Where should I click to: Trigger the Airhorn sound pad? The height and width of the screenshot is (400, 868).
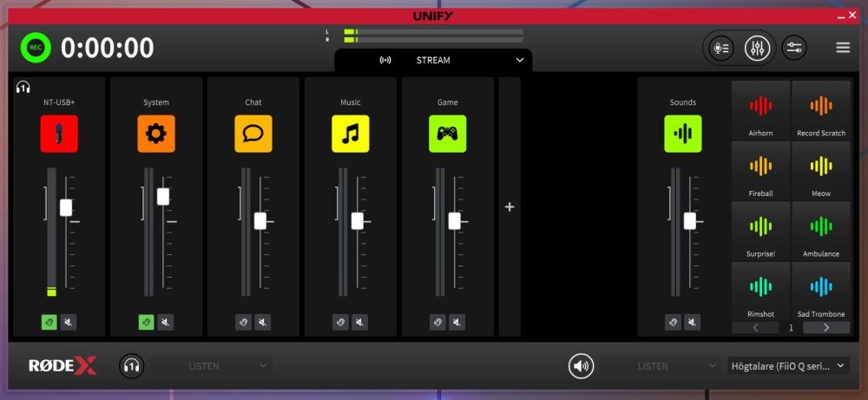[760, 110]
